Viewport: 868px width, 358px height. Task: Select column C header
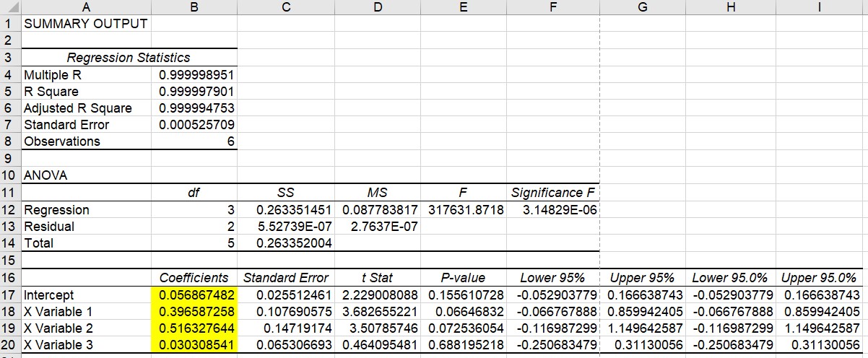pyautogui.click(x=286, y=7)
